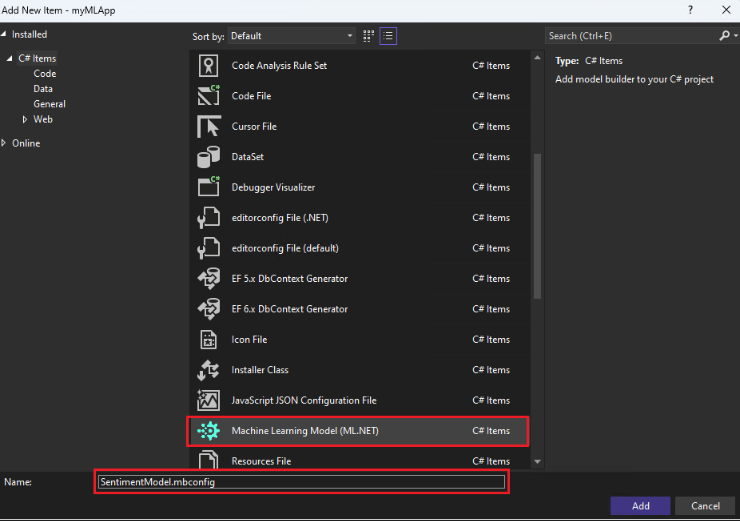The width and height of the screenshot is (740, 521).
Task: Select the DataSet database icon
Action: pyautogui.click(x=209, y=157)
